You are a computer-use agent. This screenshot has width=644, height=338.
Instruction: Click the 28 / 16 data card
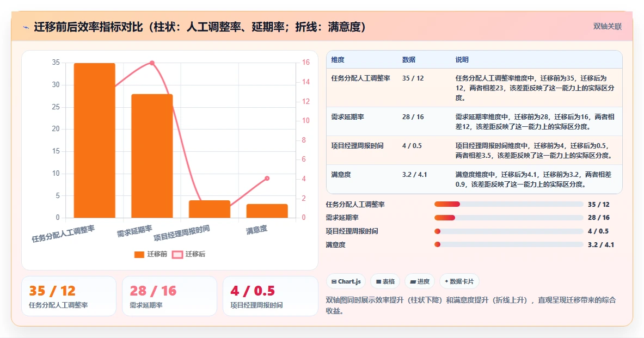pyautogui.click(x=169, y=296)
